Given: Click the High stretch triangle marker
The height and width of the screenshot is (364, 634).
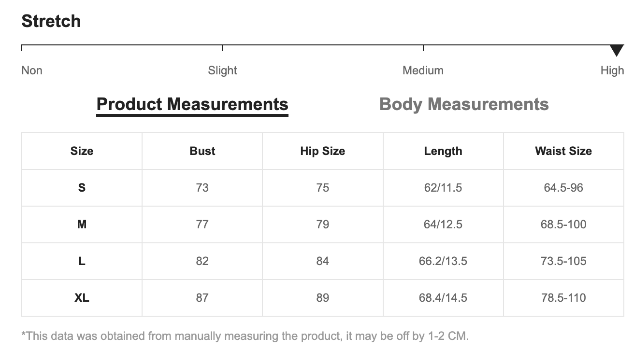Looking at the screenshot, I should [617, 50].
